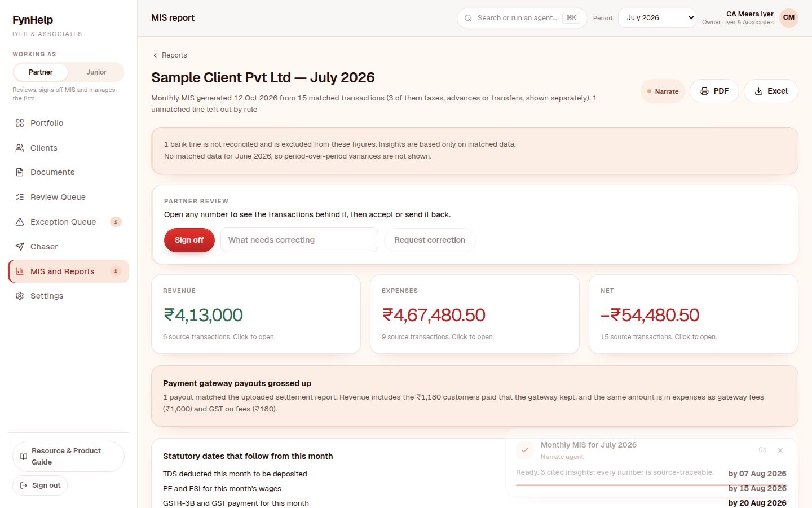Click 'Payment gateway payouts grossed up' heading
This screenshot has width=812, height=508.
coord(237,383)
